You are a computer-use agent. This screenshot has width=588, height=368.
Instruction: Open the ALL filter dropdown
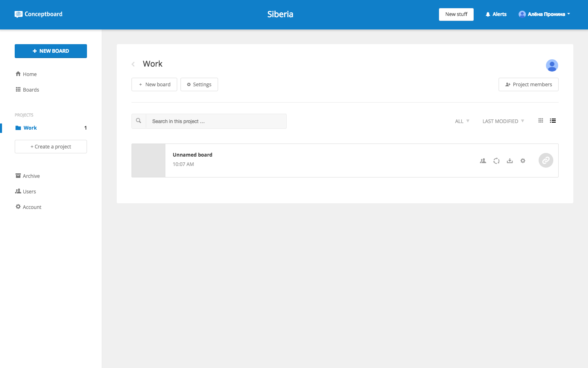[x=461, y=121]
